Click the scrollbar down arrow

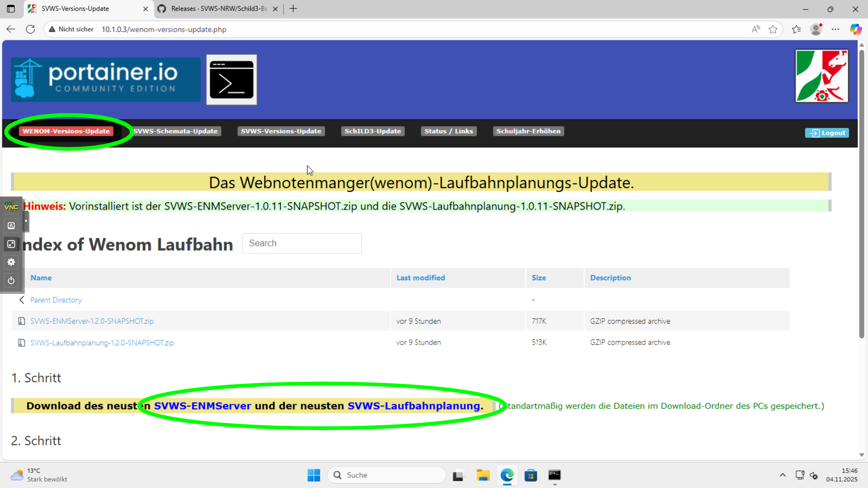point(862,455)
